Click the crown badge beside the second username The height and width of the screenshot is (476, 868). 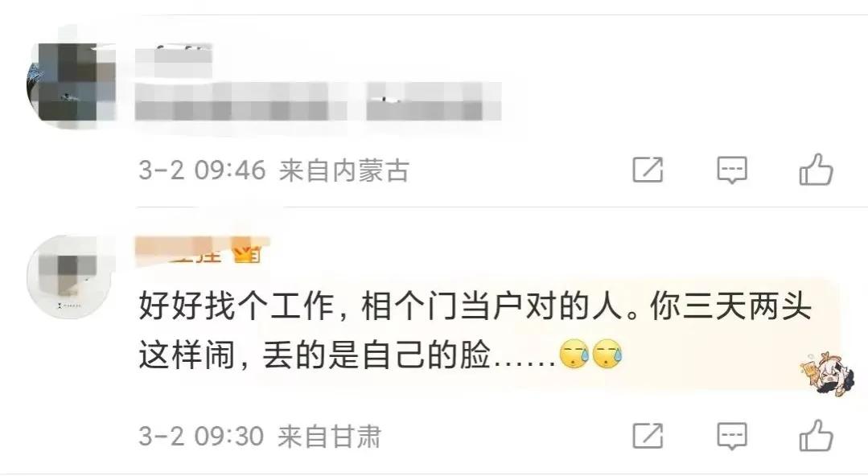point(246,254)
